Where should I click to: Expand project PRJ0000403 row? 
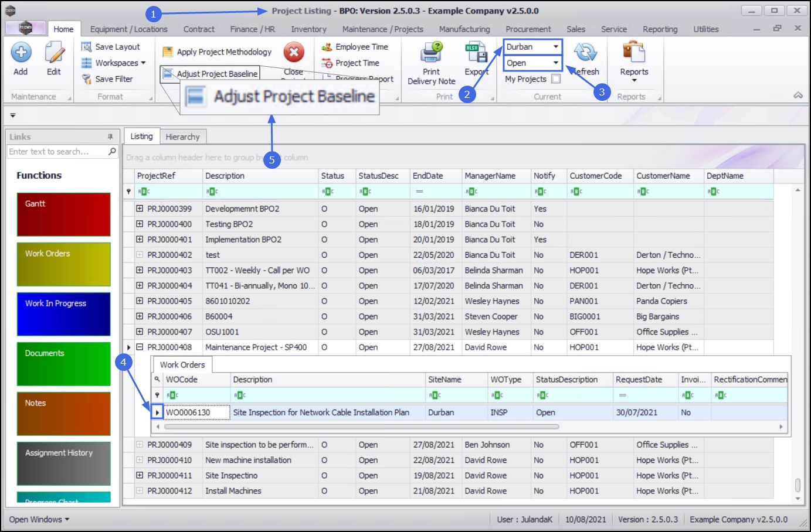click(x=140, y=270)
